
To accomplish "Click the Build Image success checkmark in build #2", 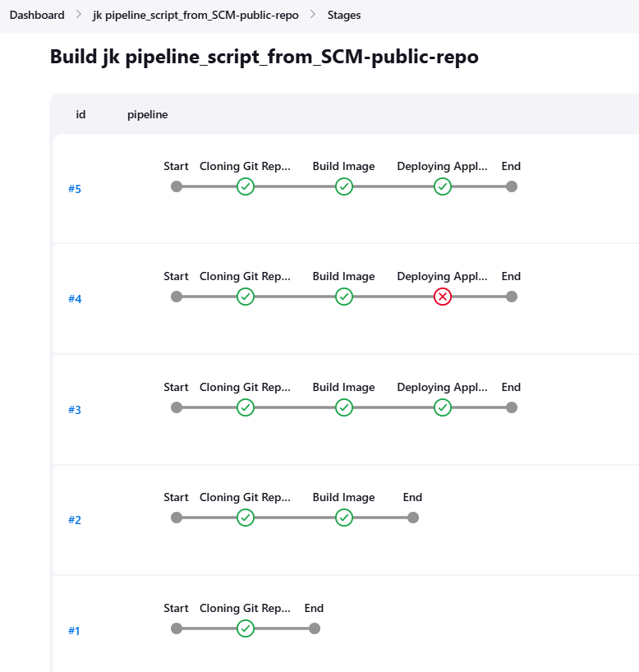I will 343,518.
